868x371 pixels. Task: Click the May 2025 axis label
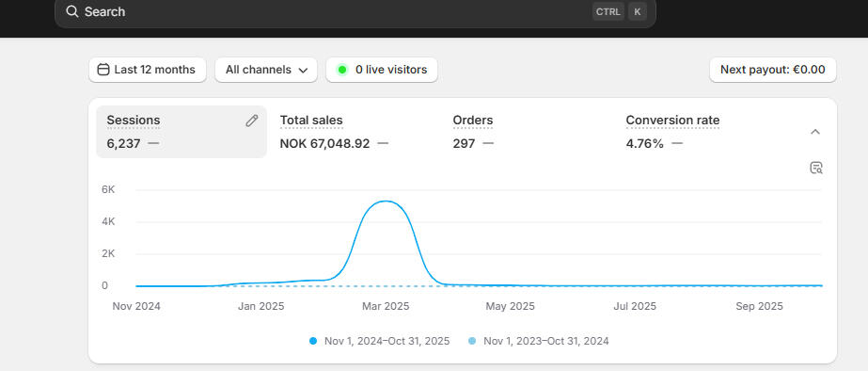tap(511, 307)
